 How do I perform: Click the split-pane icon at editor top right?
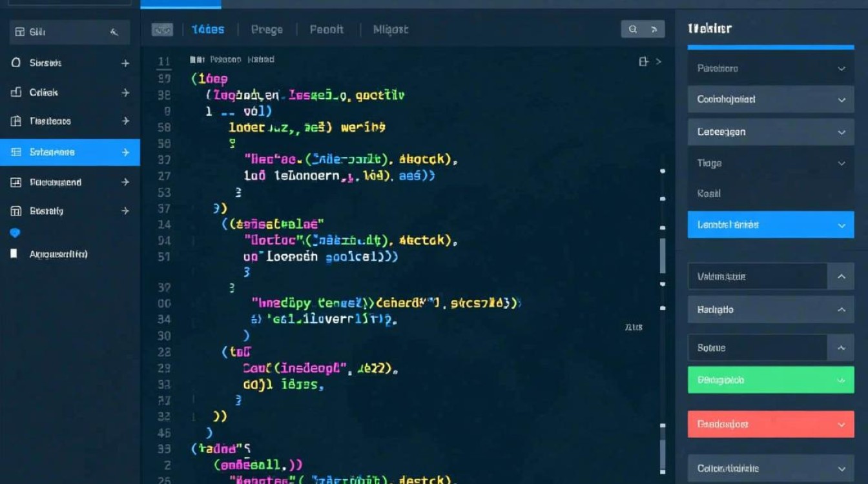coord(643,61)
